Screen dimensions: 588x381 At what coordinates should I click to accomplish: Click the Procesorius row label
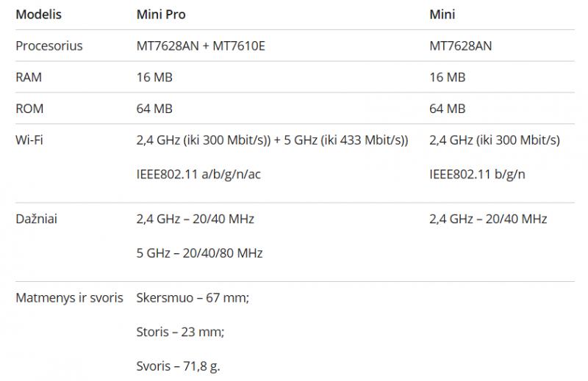(49, 46)
